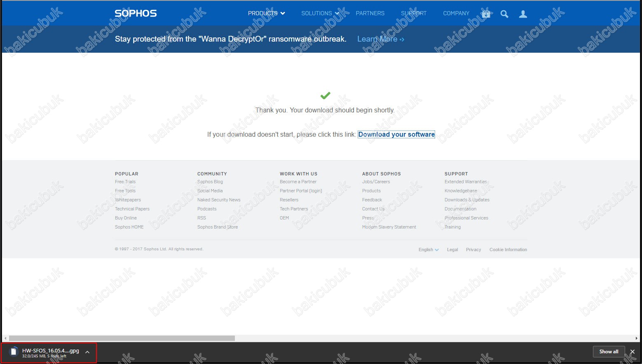Click the HW-SFOS_16.05.4 download item
The height and width of the screenshot is (364, 642).
[49, 352]
